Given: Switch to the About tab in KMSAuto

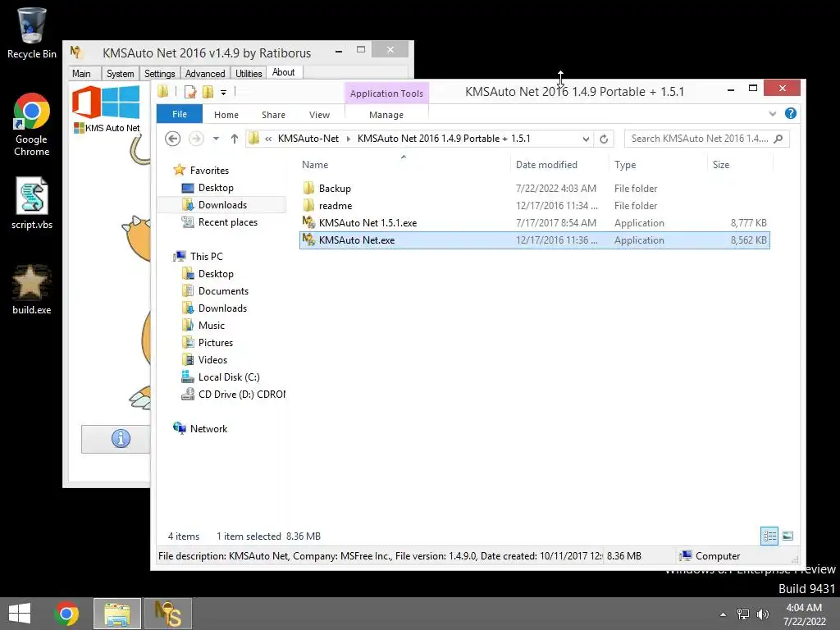Looking at the screenshot, I should (283, 72).
